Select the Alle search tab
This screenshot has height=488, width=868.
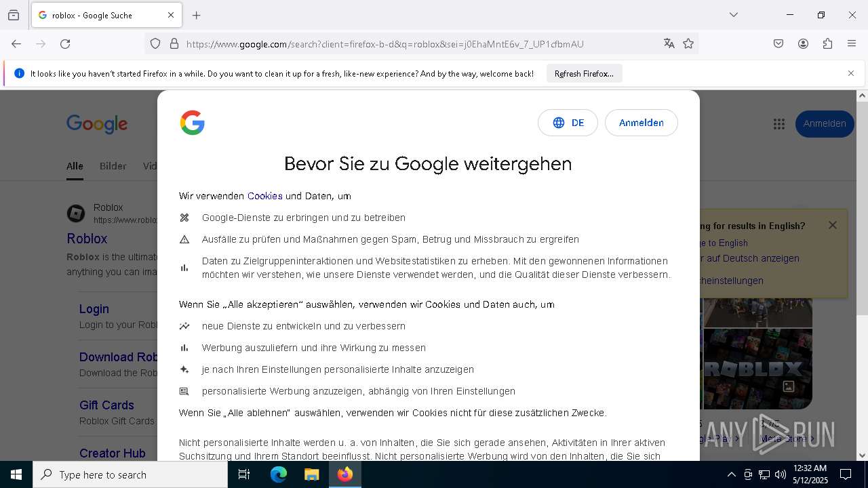click(75, 166)
